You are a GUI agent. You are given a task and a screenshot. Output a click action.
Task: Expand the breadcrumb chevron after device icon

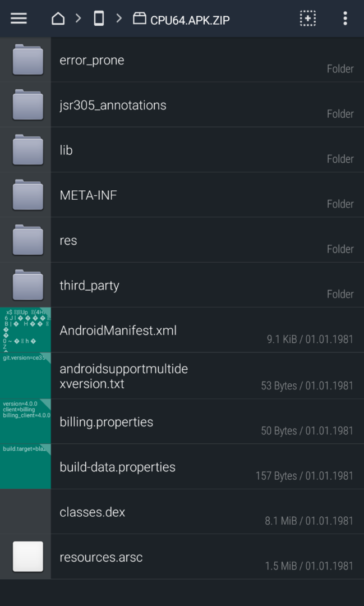tap(119, 19)
